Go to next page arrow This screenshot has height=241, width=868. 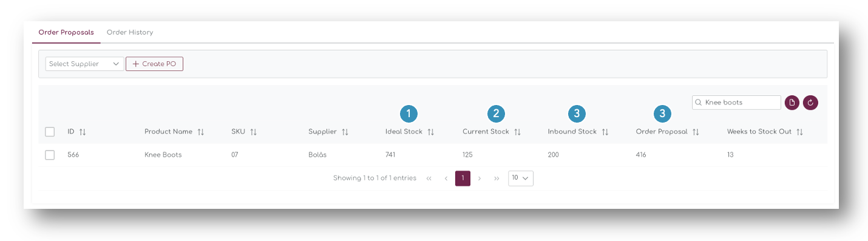[x=480, y=178]
